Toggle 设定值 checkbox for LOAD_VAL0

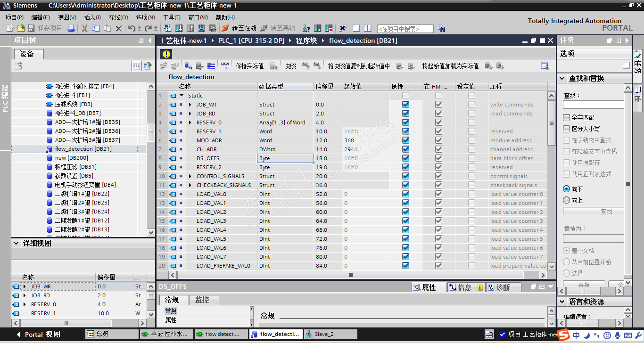click(471, 194)
